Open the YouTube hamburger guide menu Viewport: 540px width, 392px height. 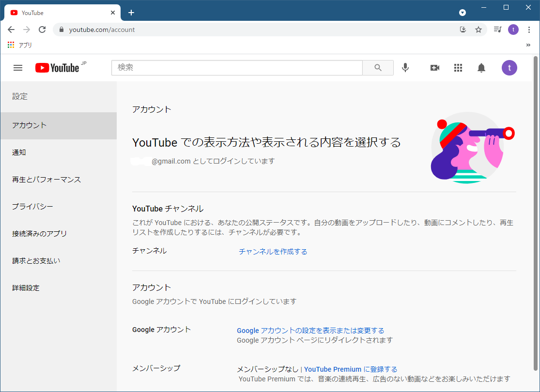coord(18,68)
